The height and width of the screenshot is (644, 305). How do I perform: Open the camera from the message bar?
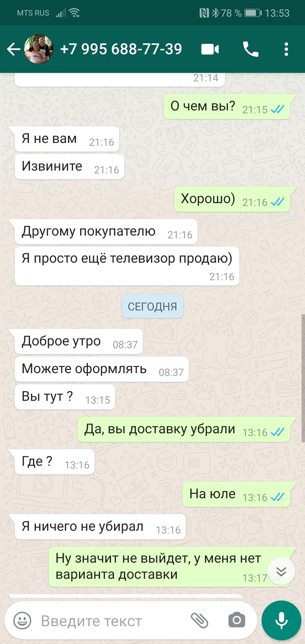tap(237, 620)
